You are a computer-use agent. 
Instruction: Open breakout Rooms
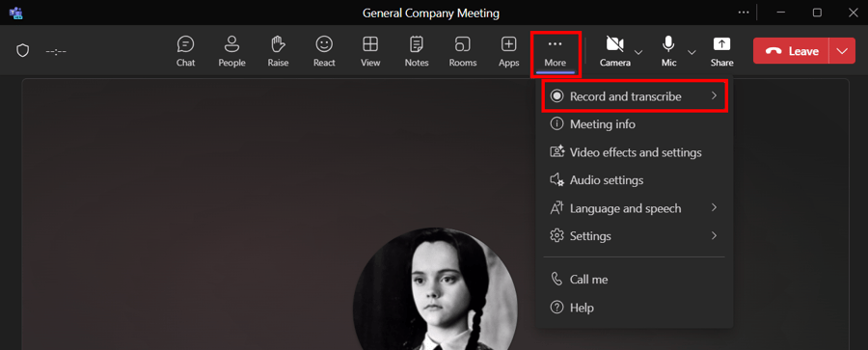coord(463,51)
